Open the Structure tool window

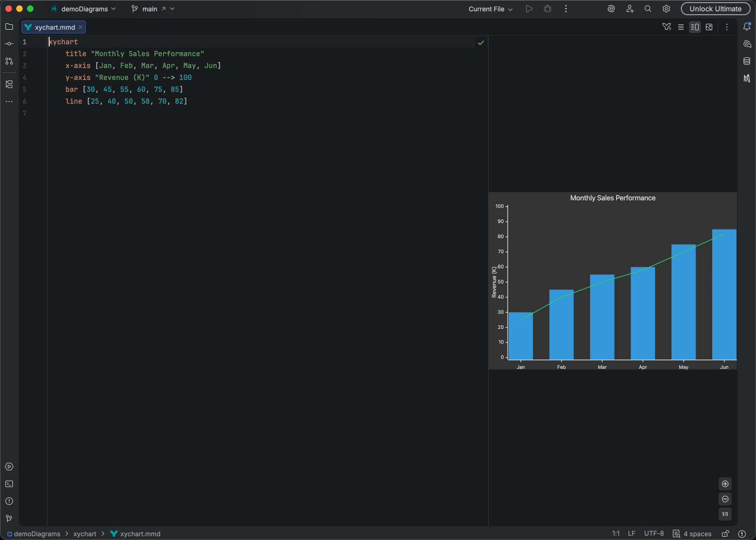coord(9,84)
